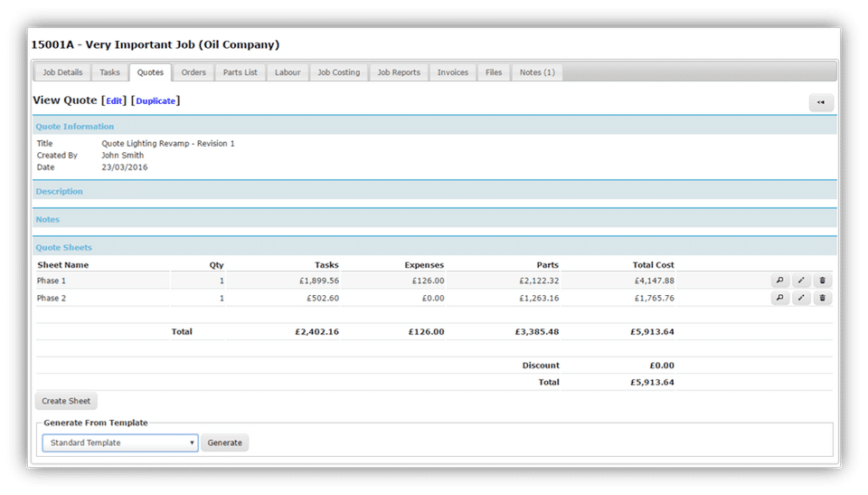
Task: Click the Expenses column header
Action: point(424,265)
